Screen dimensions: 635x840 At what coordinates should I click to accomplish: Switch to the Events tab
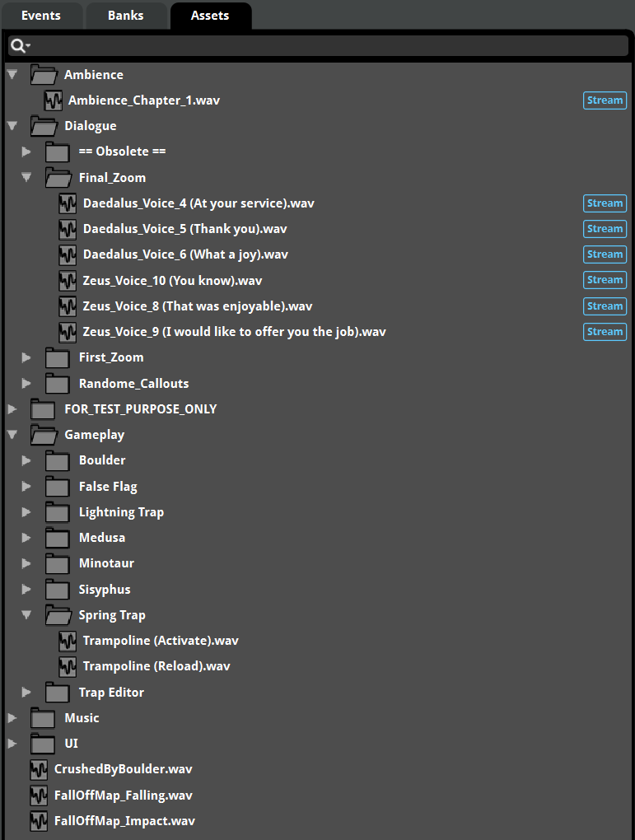point(41,16)
